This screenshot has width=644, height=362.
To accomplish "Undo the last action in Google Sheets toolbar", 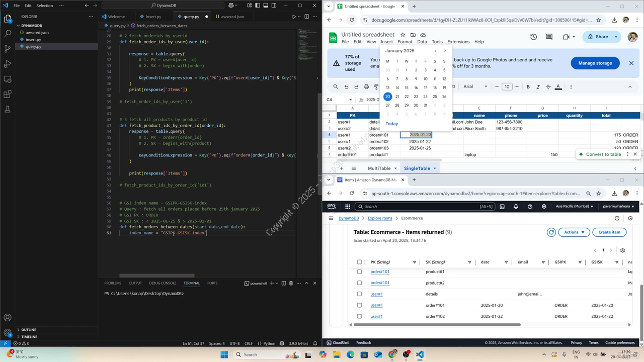I will tap(346, 86).
